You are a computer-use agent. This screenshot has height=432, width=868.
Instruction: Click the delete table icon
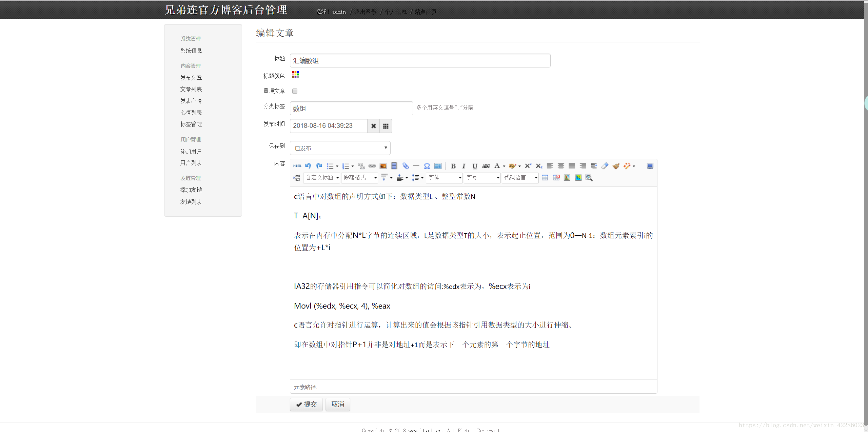[556, 178]
